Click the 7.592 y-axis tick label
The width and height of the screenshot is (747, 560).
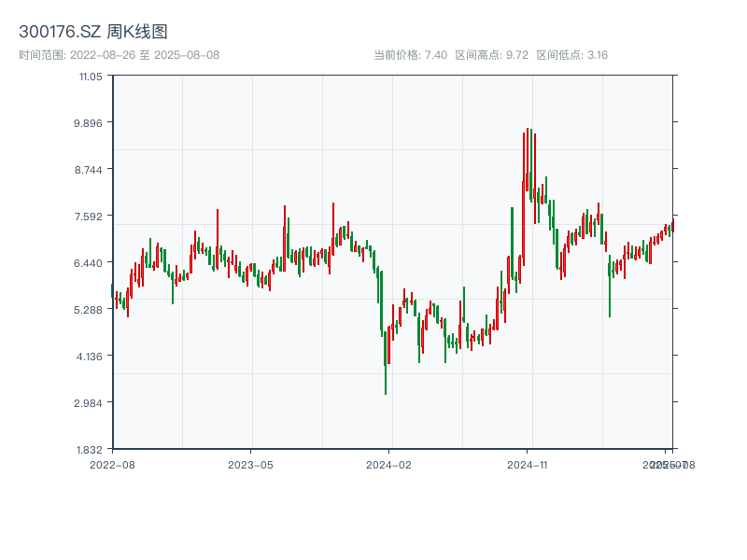[89, 216]
